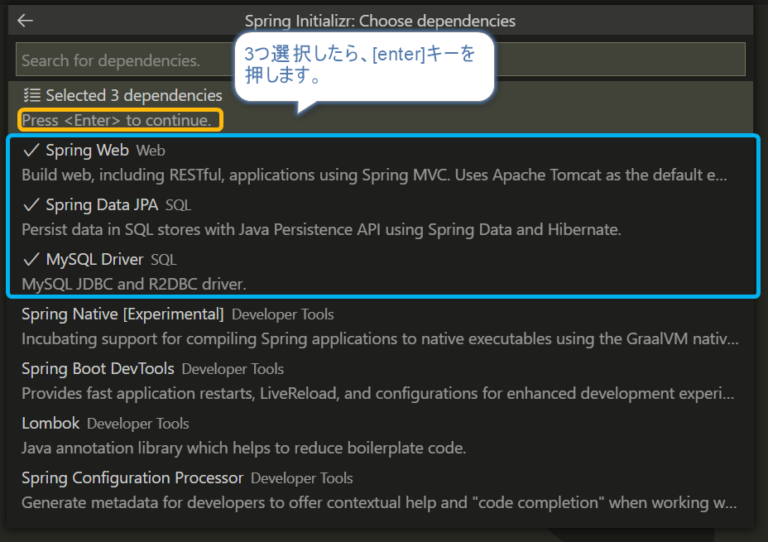Click the back arrow icon

point(25,20)
